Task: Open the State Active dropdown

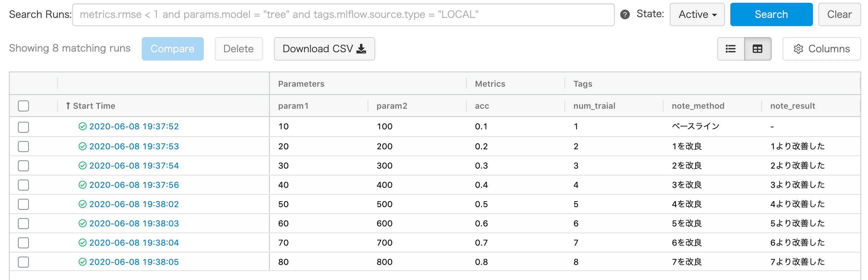Action: pos(697,14)
